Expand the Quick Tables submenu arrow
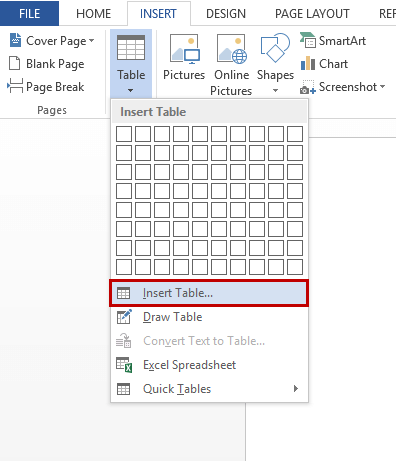 click(296, 388)
